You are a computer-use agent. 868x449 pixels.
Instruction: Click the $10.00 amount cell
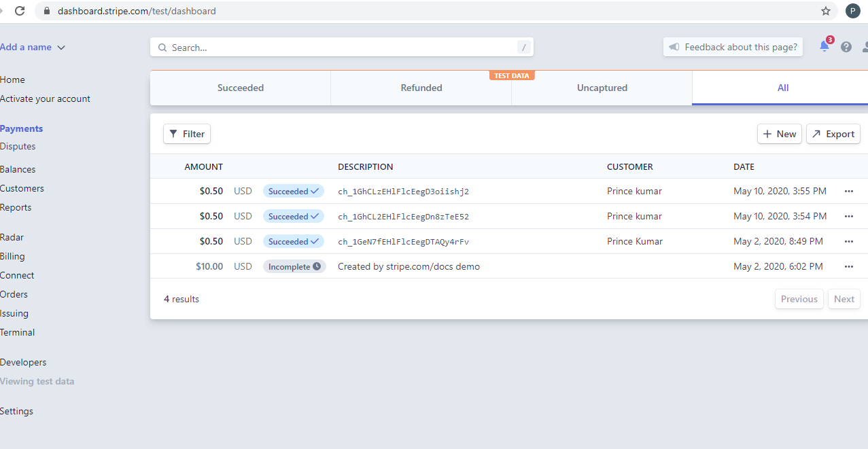coord(209,267)
